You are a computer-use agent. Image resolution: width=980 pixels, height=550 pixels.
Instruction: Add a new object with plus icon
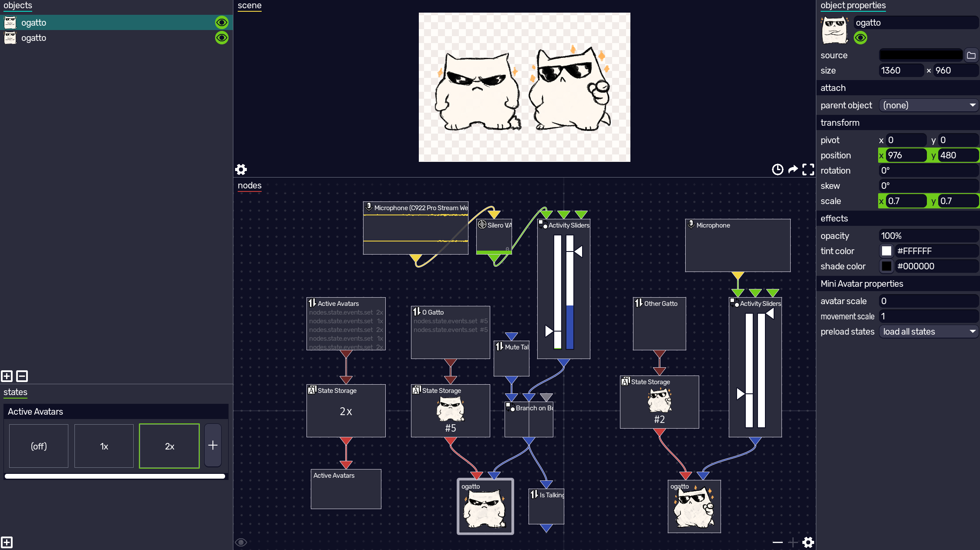7,376
